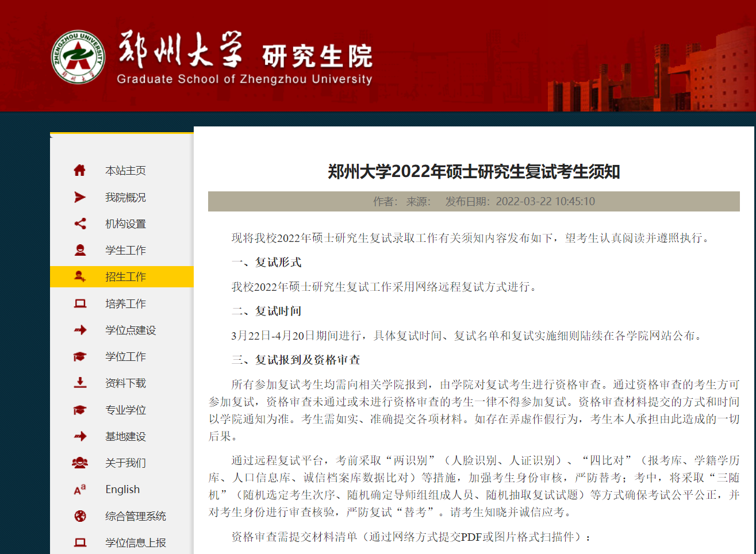Select the highlighted 招生工作 menu item
Viewport: 756px width, 554px height.
[x=122, y=276]
